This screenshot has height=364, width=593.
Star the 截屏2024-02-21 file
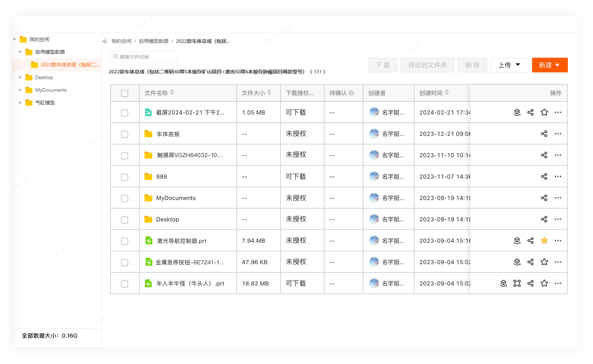tap(544, 112)
